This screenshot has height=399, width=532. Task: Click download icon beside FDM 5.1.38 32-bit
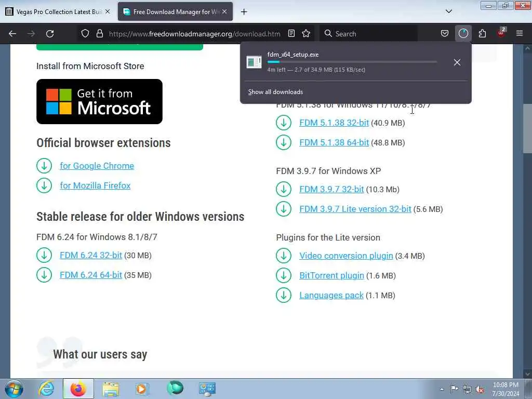point(284,123)
